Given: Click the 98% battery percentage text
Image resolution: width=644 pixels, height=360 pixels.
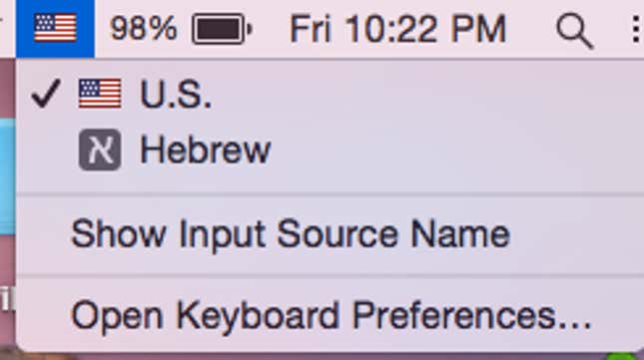Looking at the screenshot, I should coord(144,29).
